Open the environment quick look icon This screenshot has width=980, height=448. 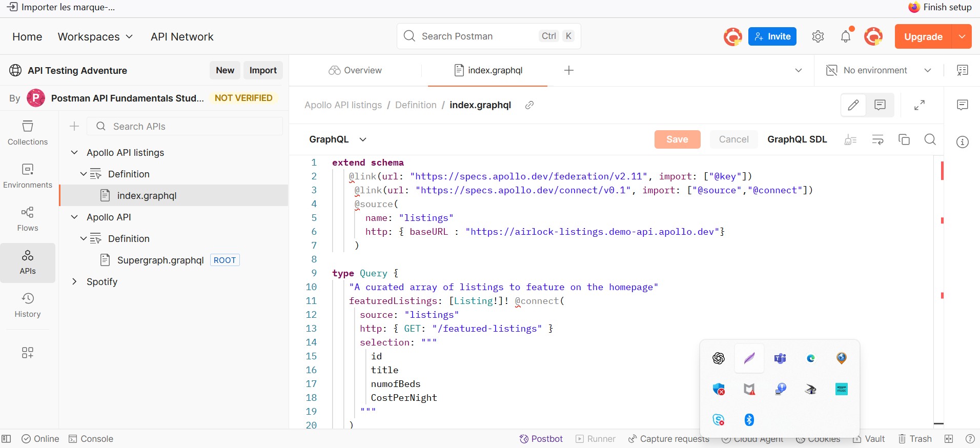pyautogui.click(x=963, y=70)
